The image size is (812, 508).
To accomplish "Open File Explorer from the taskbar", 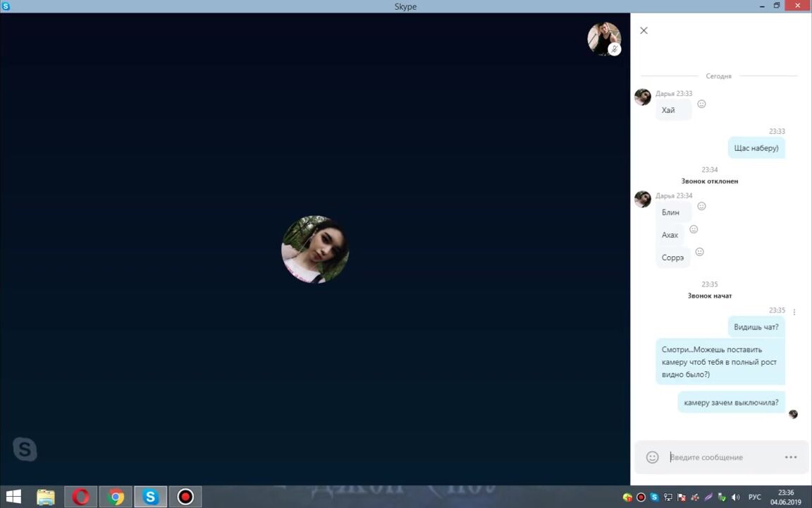I will click(x=46, y=497).
